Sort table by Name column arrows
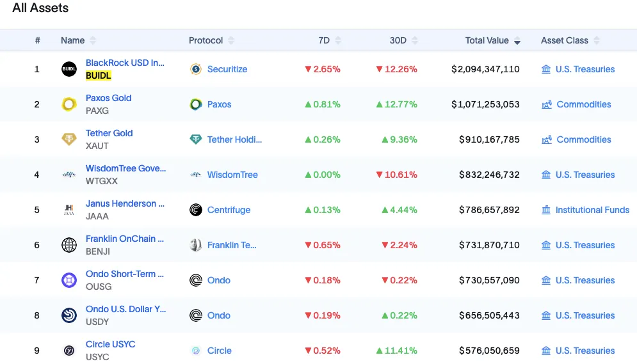This screenshot has width=637, height=364. pos(93,40)
